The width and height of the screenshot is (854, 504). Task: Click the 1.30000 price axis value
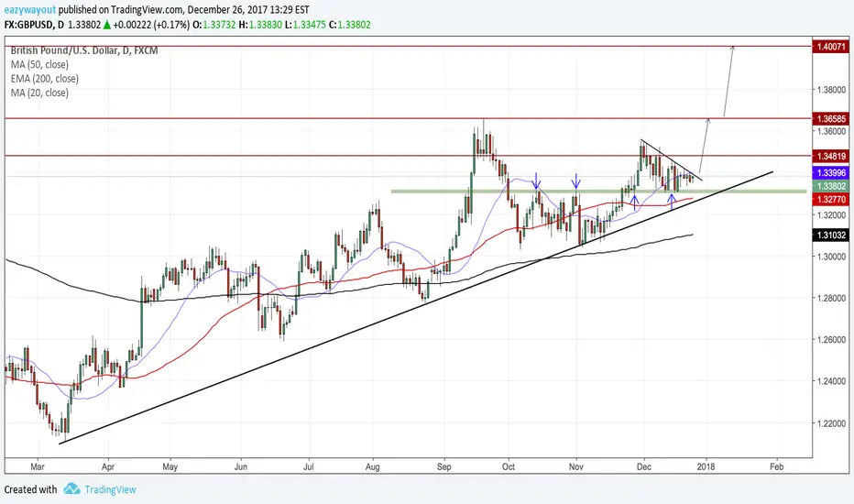click(x=830, y=256)
